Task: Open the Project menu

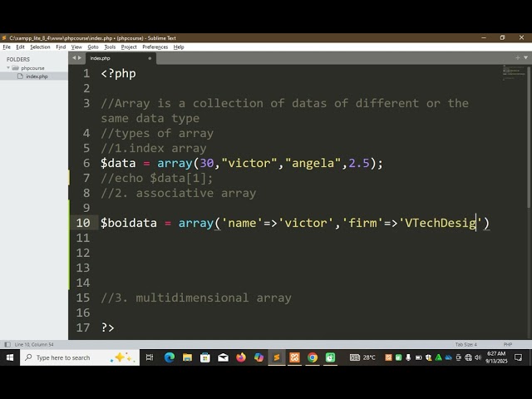Action: [x=129, y=47]
